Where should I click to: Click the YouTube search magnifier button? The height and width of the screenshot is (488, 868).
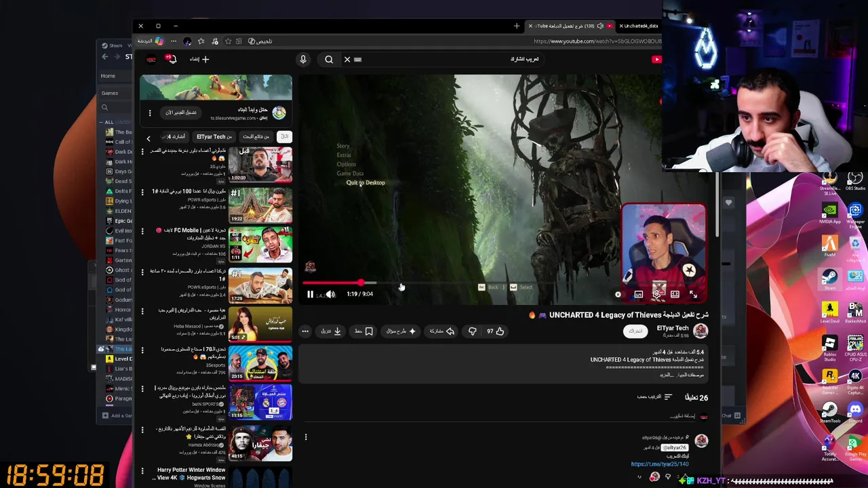click(x=329, y=59)
